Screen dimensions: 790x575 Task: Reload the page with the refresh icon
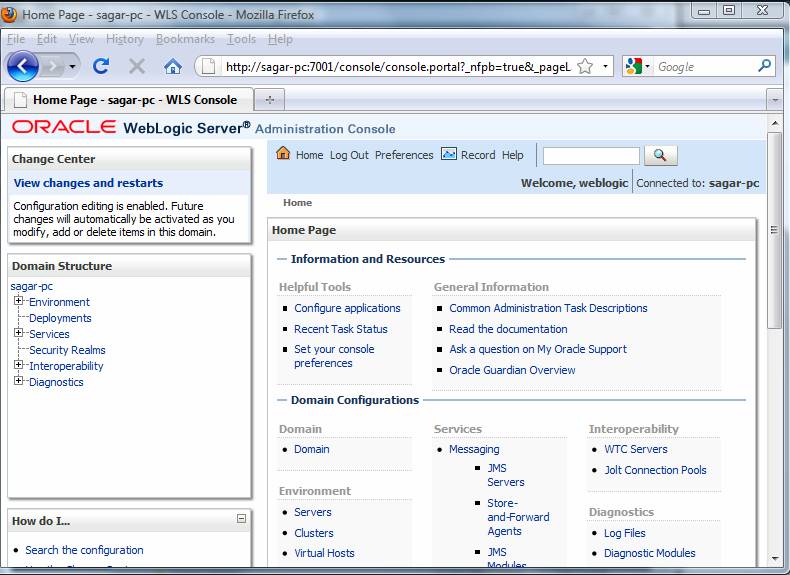click(101, 66)
